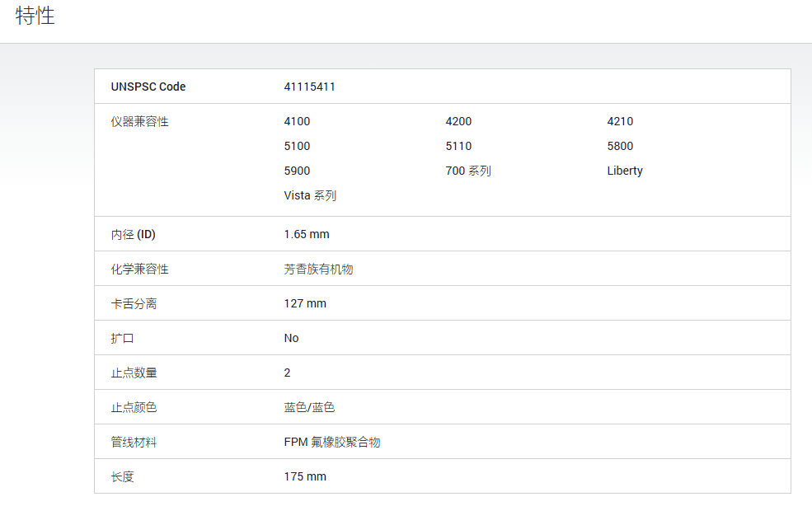Click the 卡舌分离 value 127 mm
Screen dimensions: 812x525
point(305,303)
